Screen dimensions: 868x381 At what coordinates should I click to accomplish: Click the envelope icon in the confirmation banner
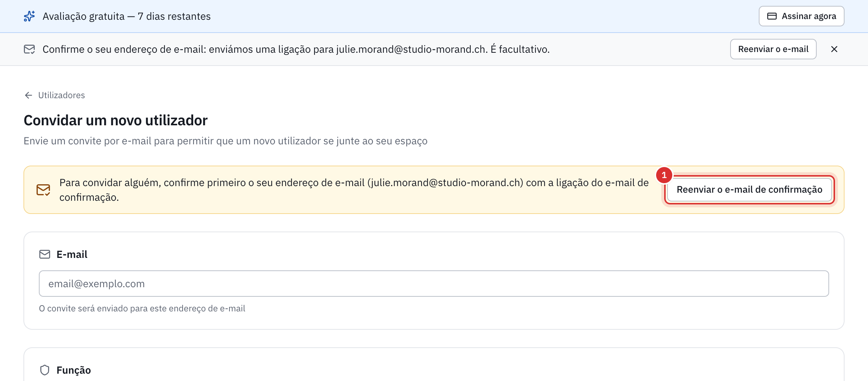click(x=29, y=49)
